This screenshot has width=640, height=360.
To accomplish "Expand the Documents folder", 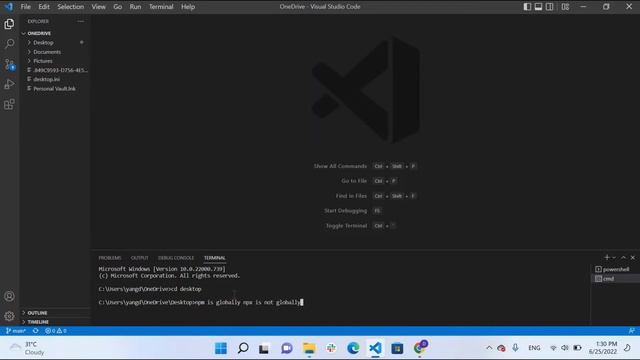I will pyautogui.click(x=55, y=52).
